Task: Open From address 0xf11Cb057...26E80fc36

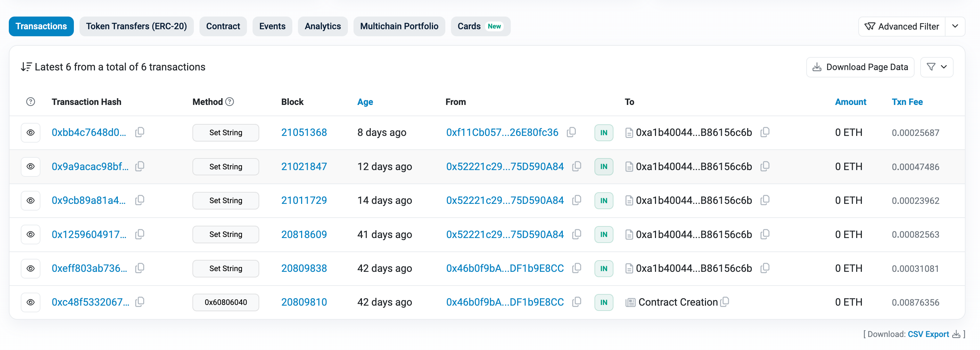Action: pyautogui.click(x=502, y=132)
